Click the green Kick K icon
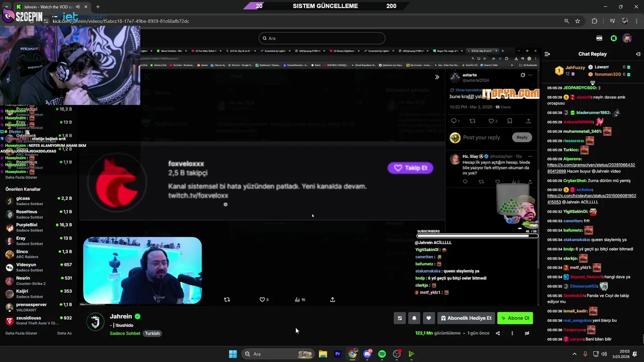The image size is (644, 362). coord(614,38)
